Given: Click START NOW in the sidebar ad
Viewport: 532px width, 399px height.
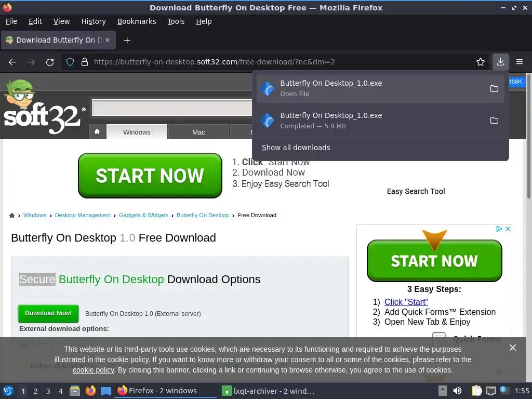Looking at the screenshot, I should (434, 261).
